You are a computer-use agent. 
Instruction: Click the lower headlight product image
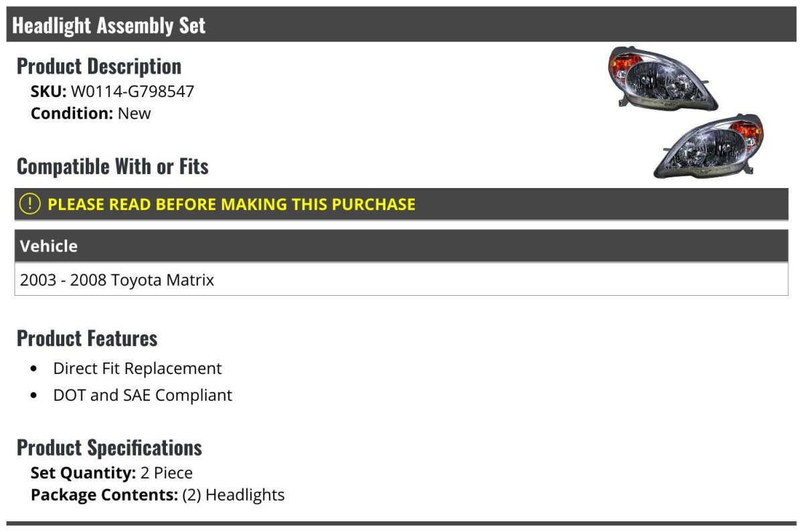709,147
